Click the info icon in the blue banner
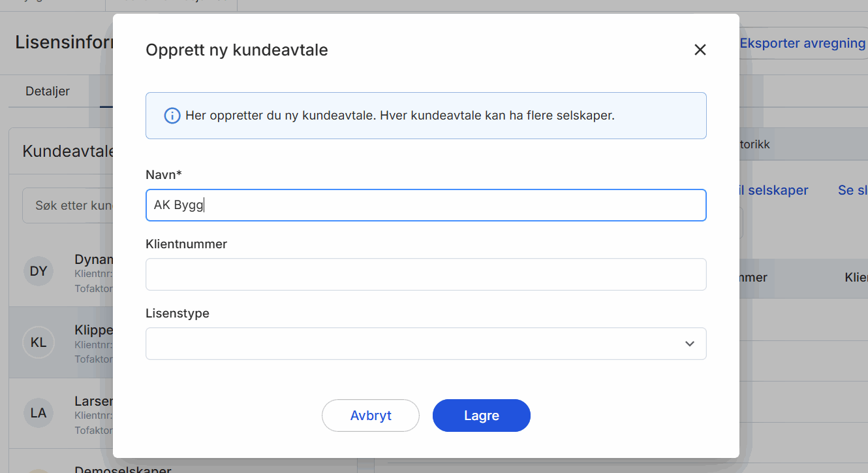This screenshot has height=473, width=868. point(172,116)
